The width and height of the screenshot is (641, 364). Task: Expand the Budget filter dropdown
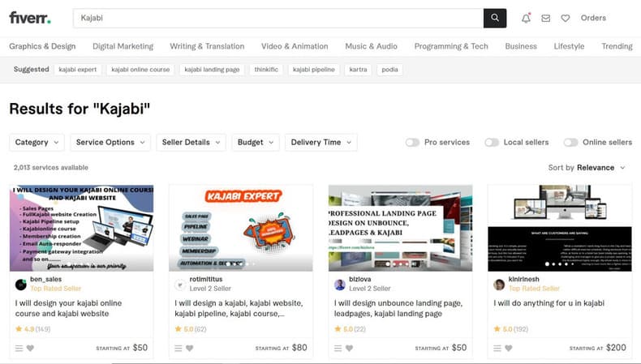pyautogui.click(x=256, y=142)
